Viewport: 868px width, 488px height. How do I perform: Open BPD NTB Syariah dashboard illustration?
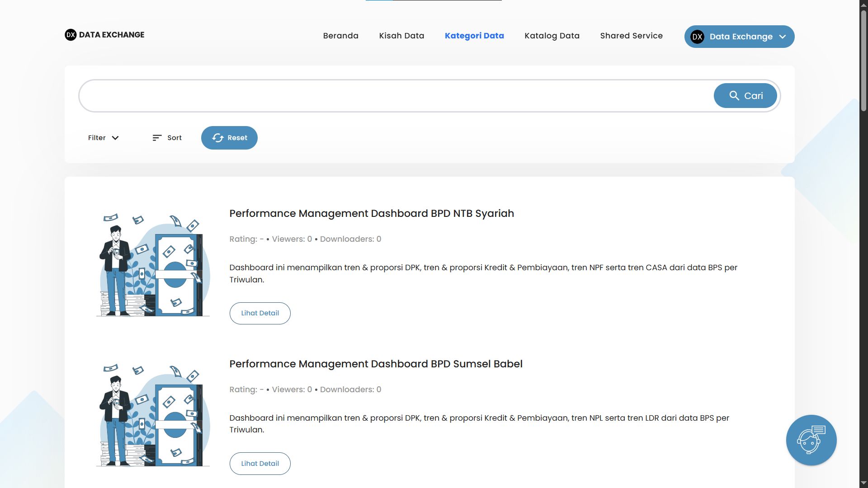pyautogui.click(x=153, y=265)
